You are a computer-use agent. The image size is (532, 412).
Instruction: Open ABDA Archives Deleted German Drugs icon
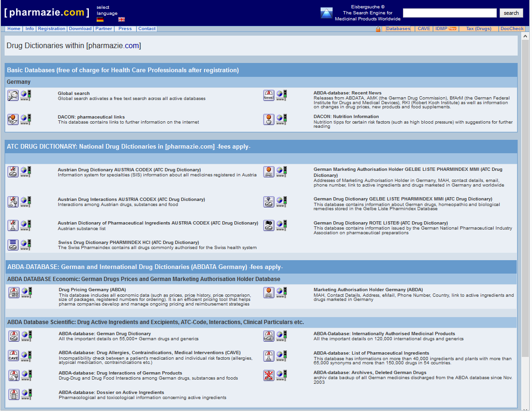tap(269, 375)
